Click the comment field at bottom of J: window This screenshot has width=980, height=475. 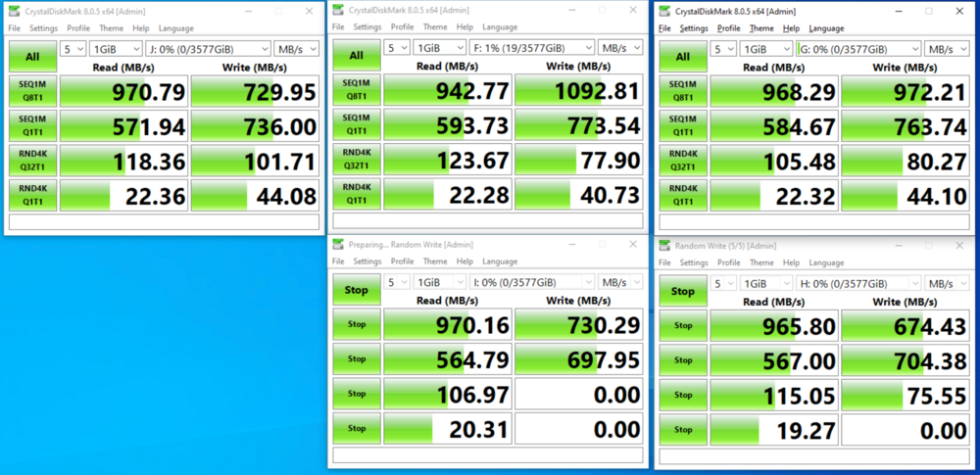[164, 222]
